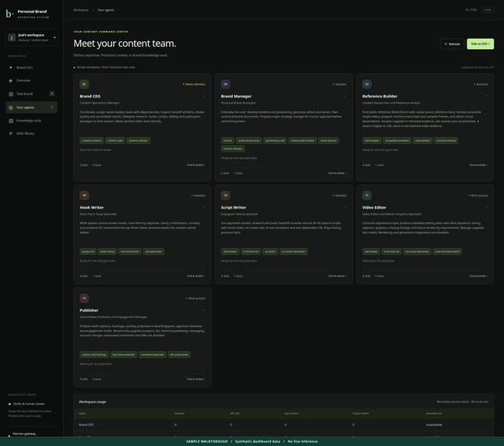Open Chat & activity for Reference Builder
Screen dimensions: 504x446
(478, 165)
